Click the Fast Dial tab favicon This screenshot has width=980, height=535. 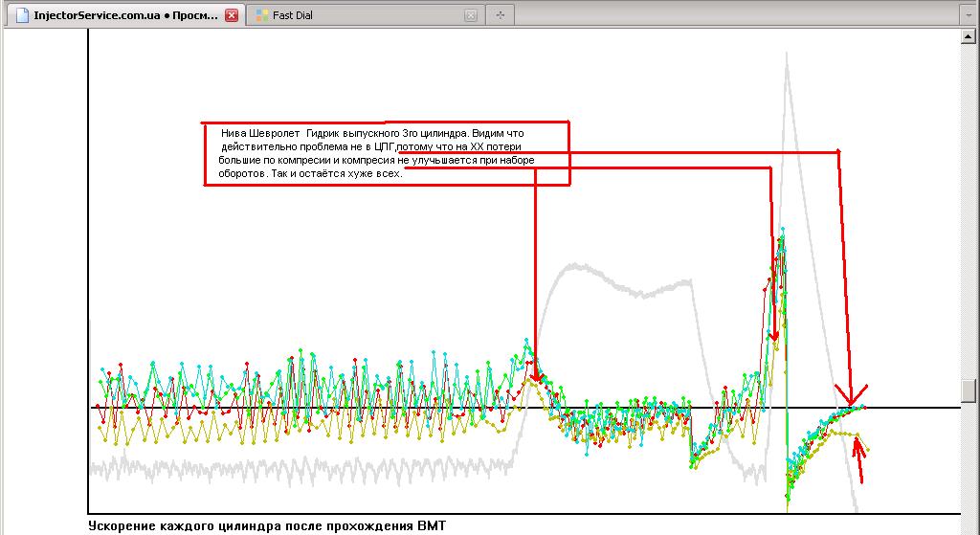coord(262,15)
